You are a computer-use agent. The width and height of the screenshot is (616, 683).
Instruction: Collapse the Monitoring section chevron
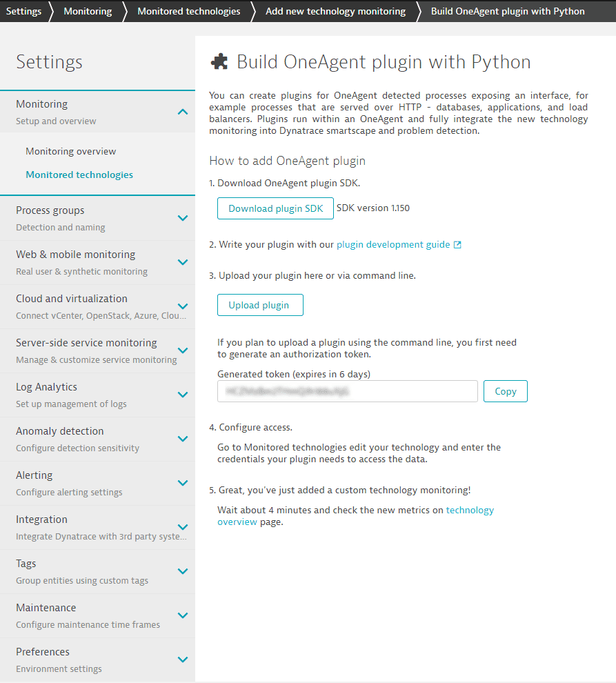183,112
